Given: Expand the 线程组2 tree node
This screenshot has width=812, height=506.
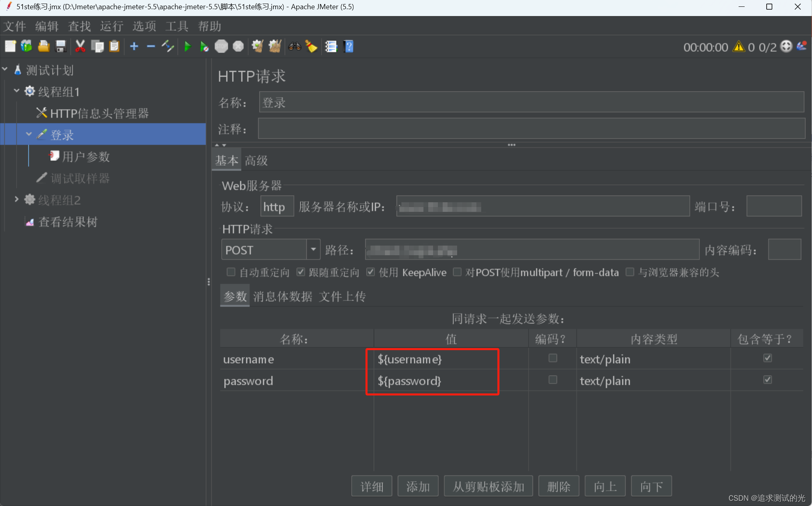Looking at the screenshot, I should [17, 199].
